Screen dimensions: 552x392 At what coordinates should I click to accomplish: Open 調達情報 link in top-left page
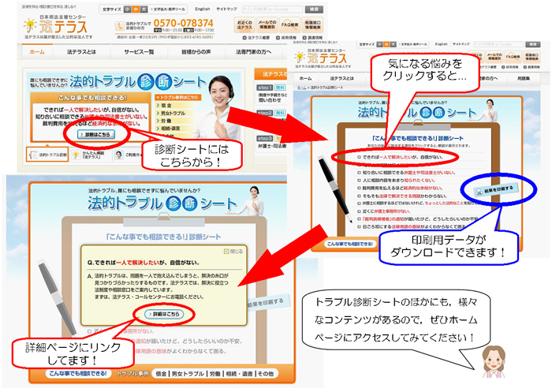click(x=312, y=38)
